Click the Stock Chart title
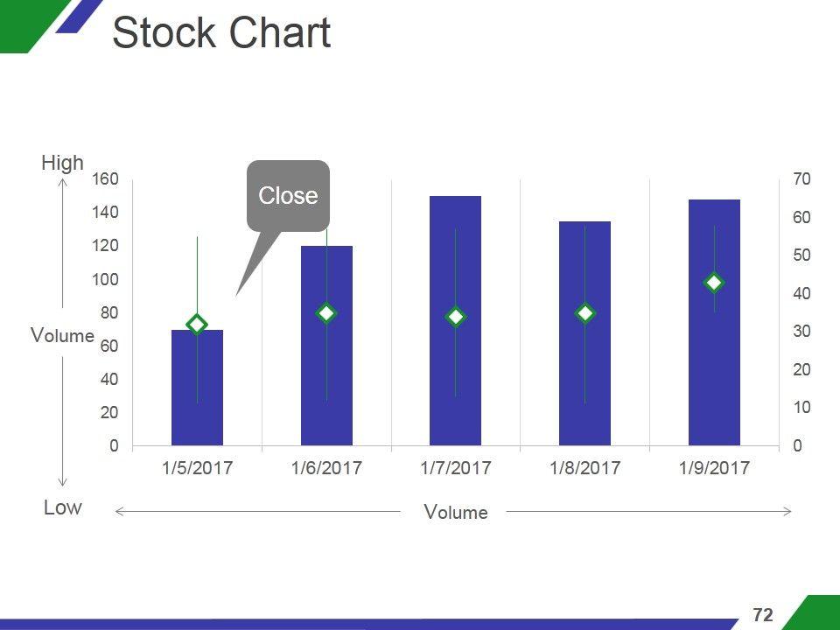 click(221, 33)
